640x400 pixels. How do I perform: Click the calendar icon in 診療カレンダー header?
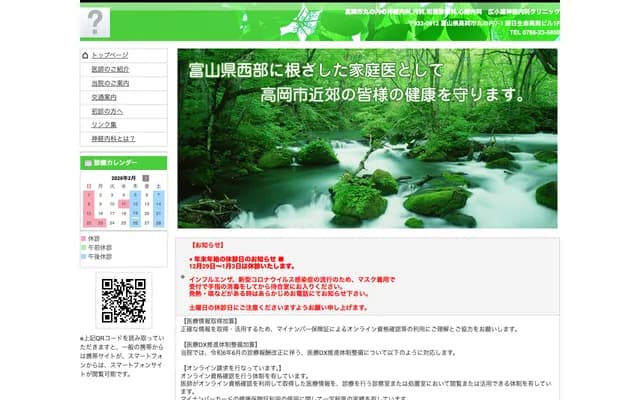(87, 161)
